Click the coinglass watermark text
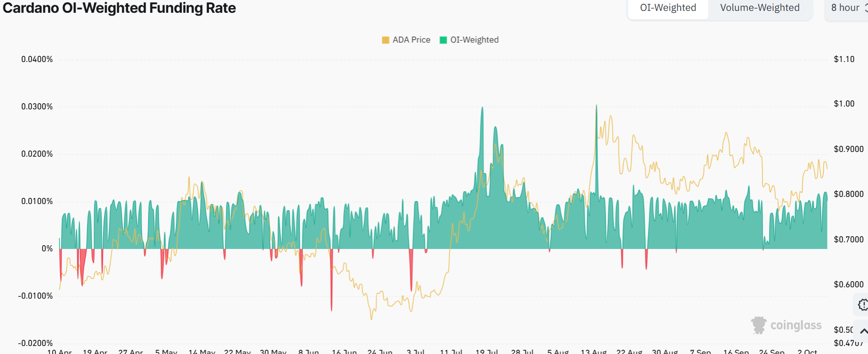 coord(796,326)
